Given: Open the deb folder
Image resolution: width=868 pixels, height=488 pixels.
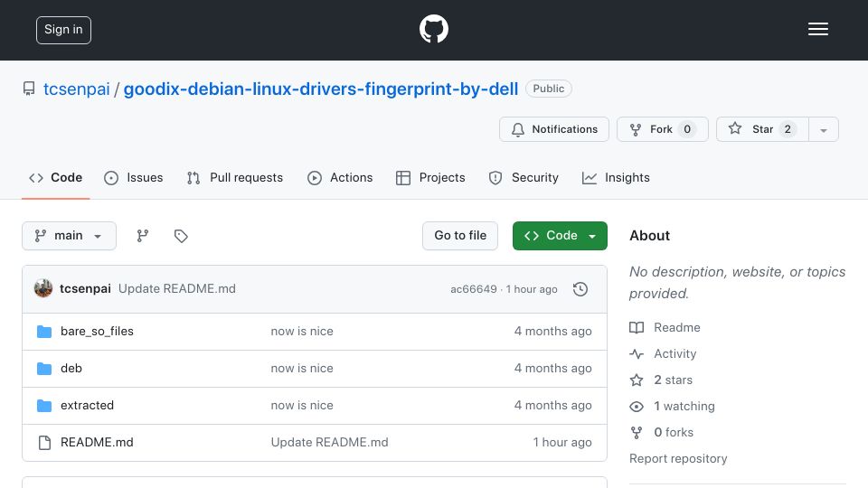Looking at the screenshot, I should [71, 369].
